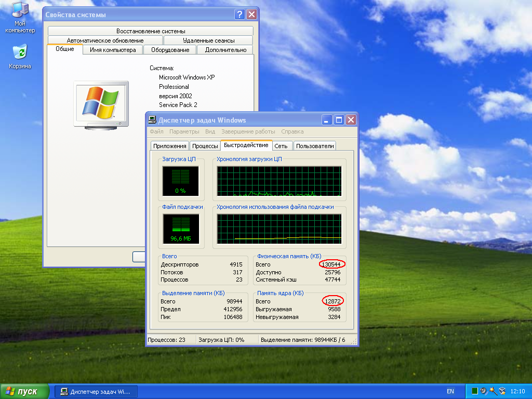Open the Параметры menu
This screenshot has height=399, width=532.
point(184,131)
